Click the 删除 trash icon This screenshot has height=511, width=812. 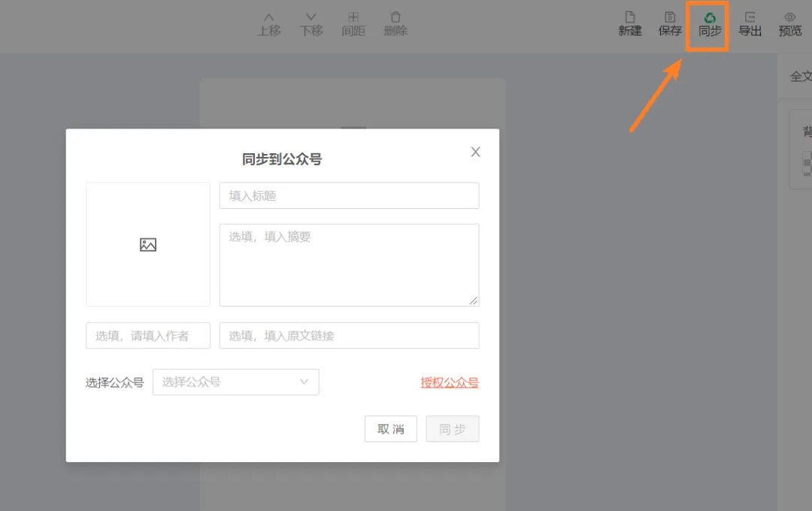(395, 25)
